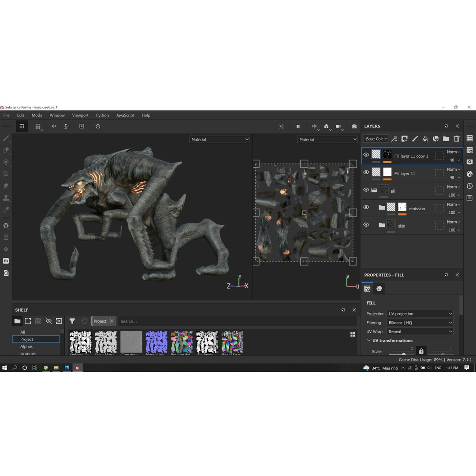Image resolution: width=476 pixels, height=476 pixels.
Task: Open the Viewport menu
Action: 80,115
